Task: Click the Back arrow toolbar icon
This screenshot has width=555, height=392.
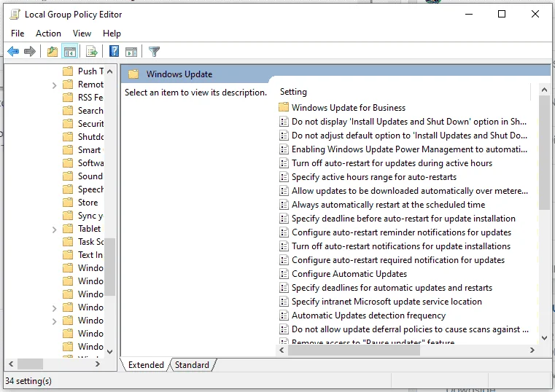Action: click(x=13, y=52)
